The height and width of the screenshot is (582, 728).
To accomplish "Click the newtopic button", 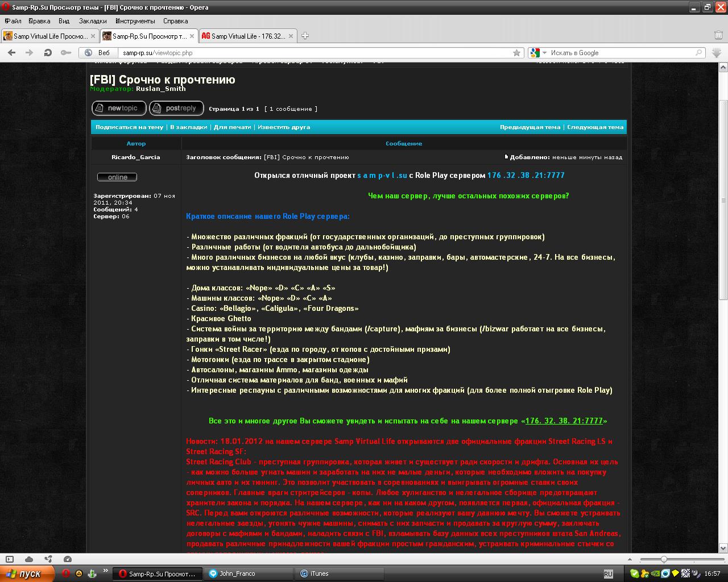I will [119, 108].
